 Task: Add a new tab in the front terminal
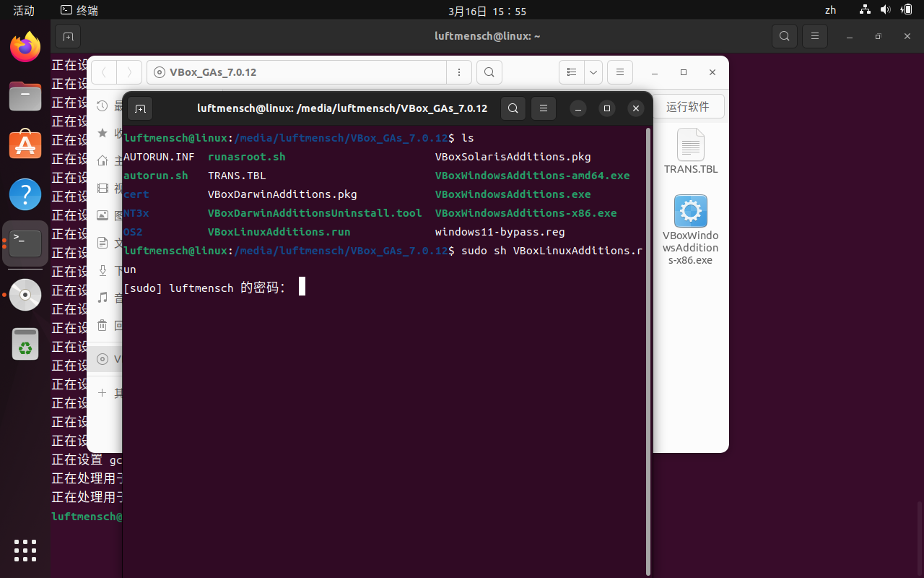click(140, 108)
